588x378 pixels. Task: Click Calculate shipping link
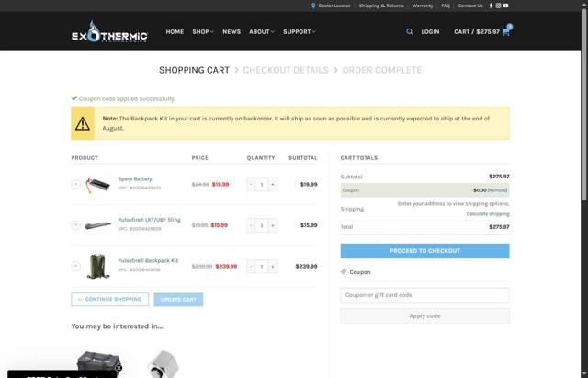click(x=488, y=214)
